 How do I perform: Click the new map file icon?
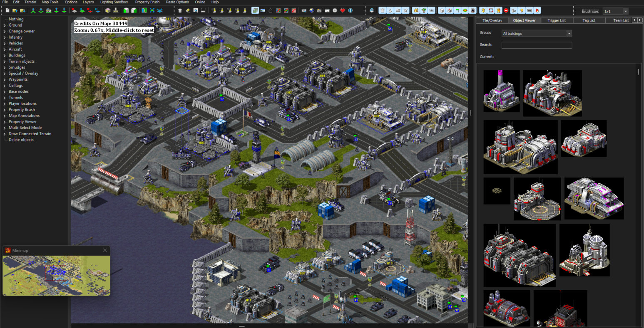click(x=7, y=10)
